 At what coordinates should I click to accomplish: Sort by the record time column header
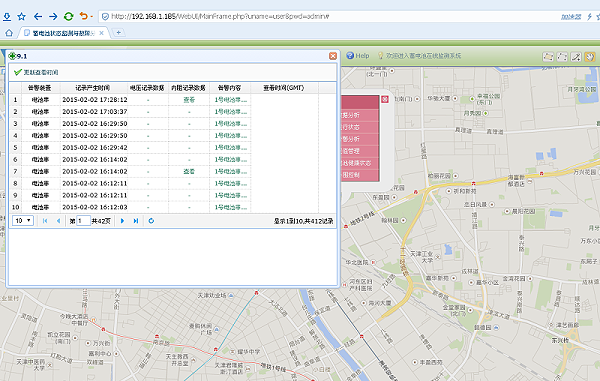coord(93,88)
